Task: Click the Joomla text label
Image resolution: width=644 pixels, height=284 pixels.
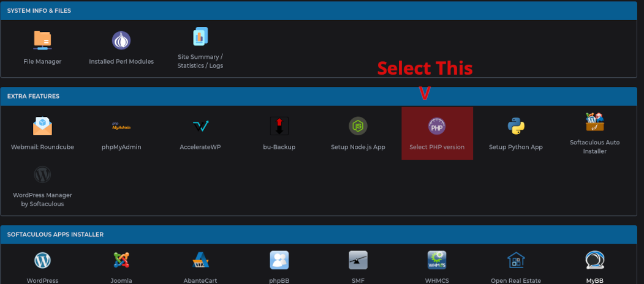Action: (121, 281)
